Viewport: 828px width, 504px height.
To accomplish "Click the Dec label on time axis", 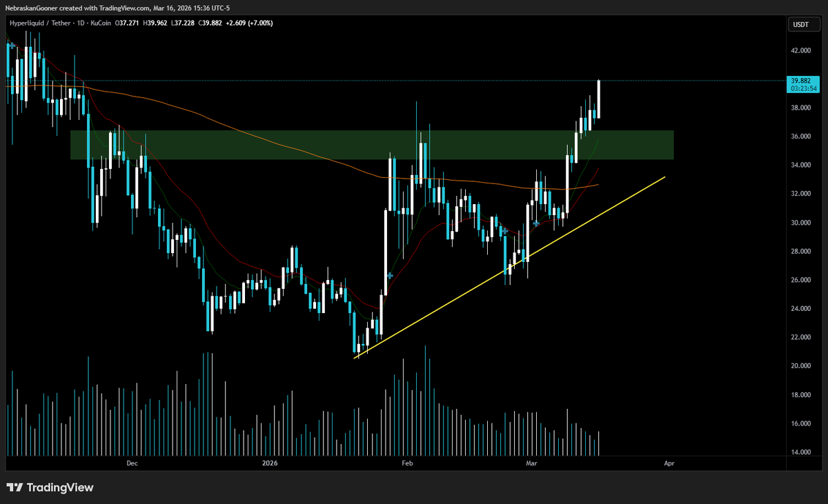I will pos(132,464).
